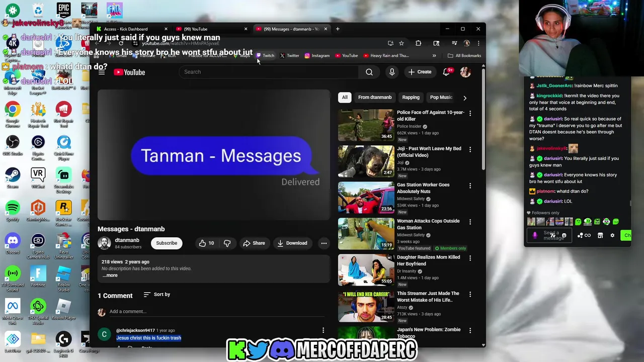Click the YouTube logo home link
Screen dimensions: 644x362
pyautogui.click(x=129, y=72)
